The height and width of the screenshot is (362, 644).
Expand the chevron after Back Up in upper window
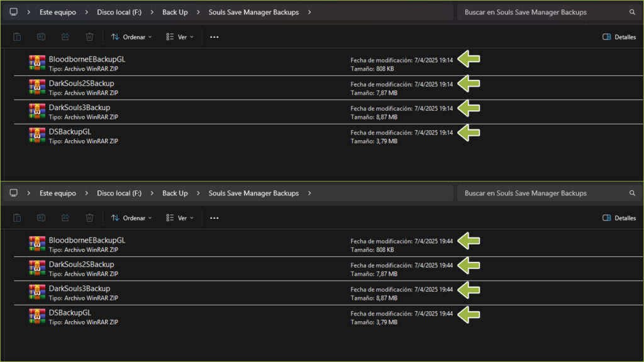[198, 13]
